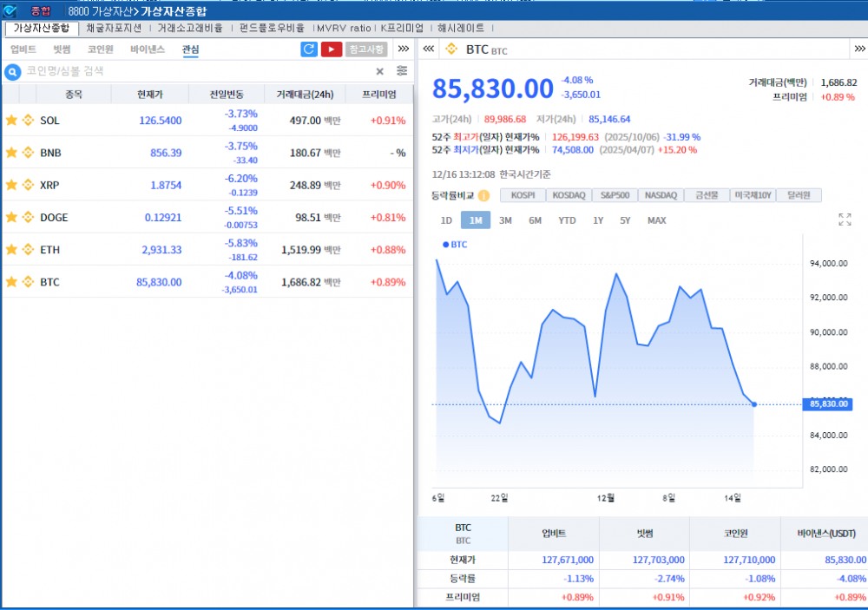The width and height of the screenshot is (868, 610).
Task: Click the Binance logo next to BTC title
Action: 450,49
